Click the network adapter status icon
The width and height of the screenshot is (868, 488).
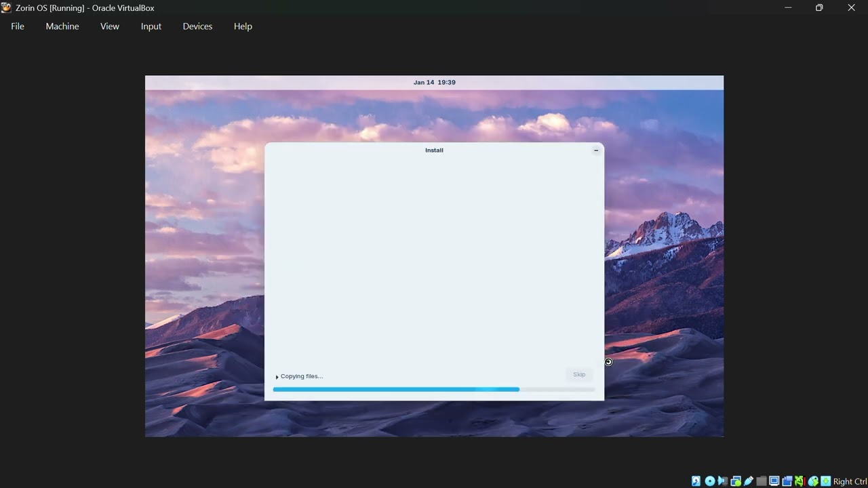coord(736,481)
